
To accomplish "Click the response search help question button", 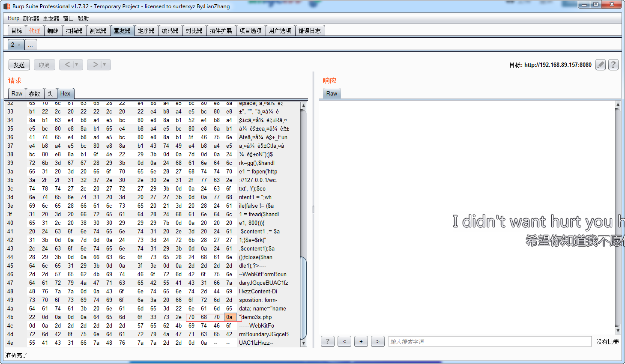I will click(328, 341).
